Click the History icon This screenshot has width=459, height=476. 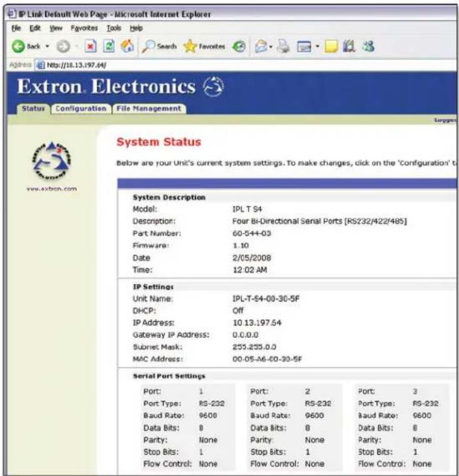[x=239, y=46]
